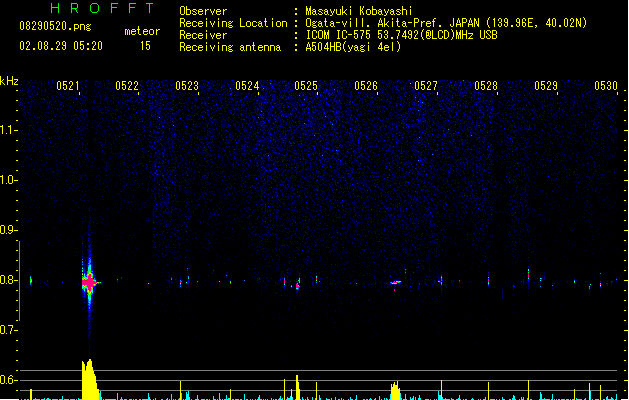The image size is (629, 400).
Task: Click the 1.0 kHz axis label
Action: click(8, 180)
